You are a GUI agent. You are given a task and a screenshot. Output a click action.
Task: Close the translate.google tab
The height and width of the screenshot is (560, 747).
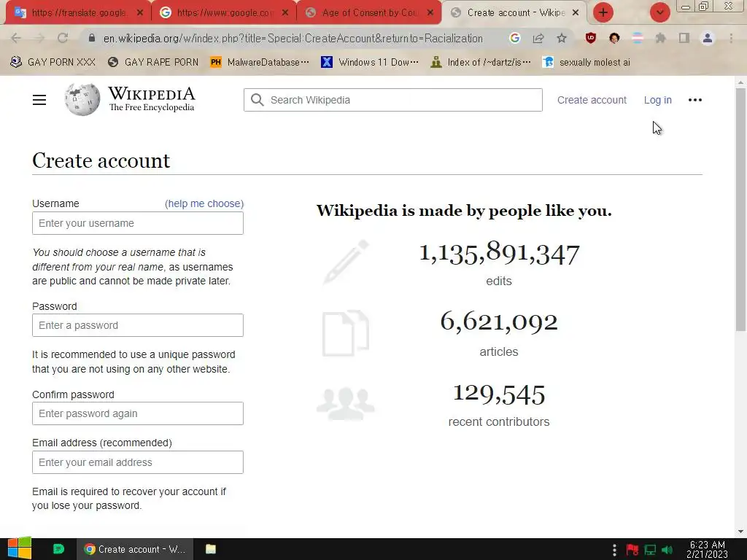[139, 12]
